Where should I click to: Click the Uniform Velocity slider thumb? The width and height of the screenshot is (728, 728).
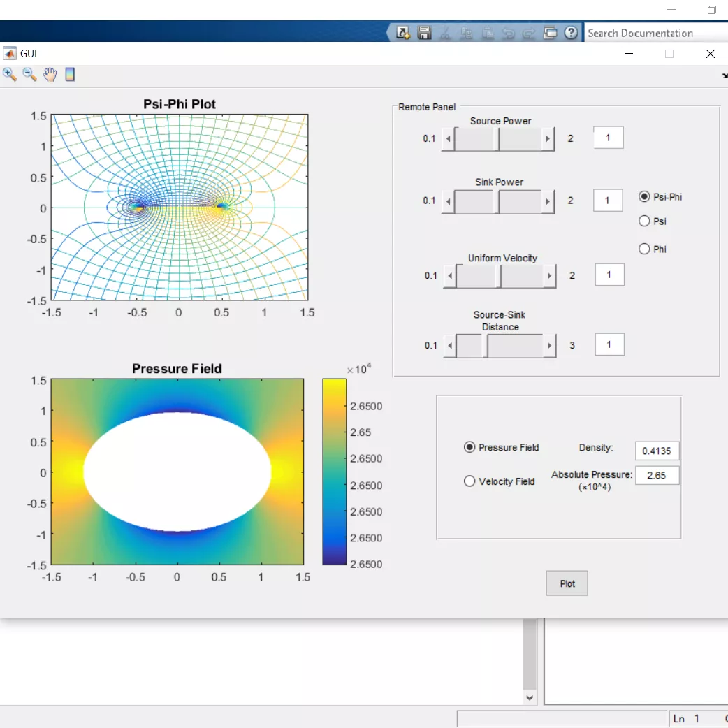500,276
